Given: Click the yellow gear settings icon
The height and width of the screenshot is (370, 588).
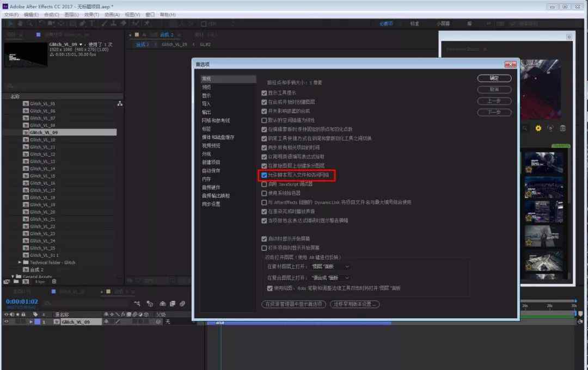Looking at the screenshot, I should (x=538, y=128).
